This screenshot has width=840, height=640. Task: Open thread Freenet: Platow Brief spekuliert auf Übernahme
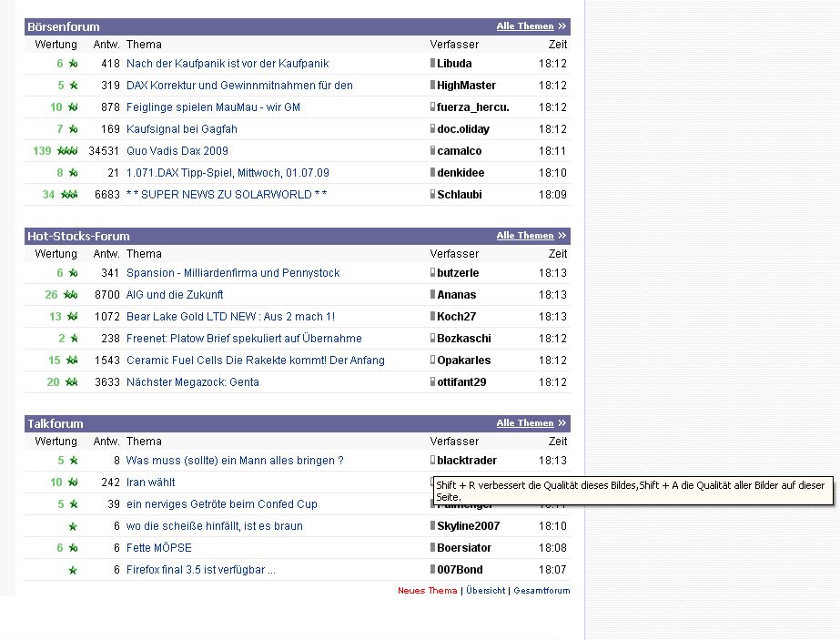(244, 339)
